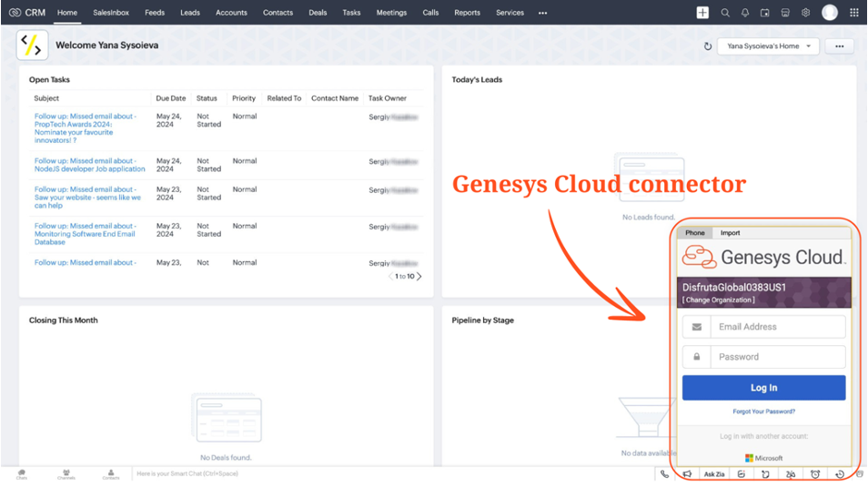
Task: Open the Accounts tab
Action: [x=231, y=12]
